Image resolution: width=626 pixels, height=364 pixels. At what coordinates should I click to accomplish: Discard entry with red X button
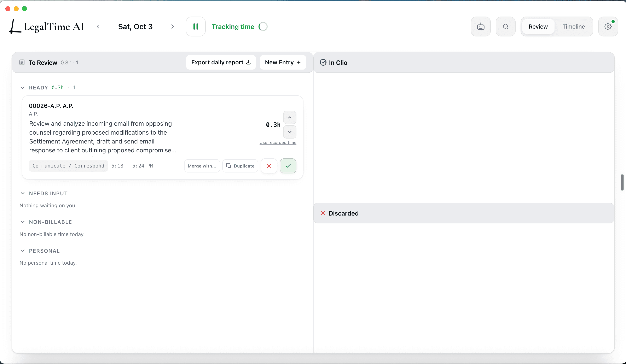click(x=269, y=166)
